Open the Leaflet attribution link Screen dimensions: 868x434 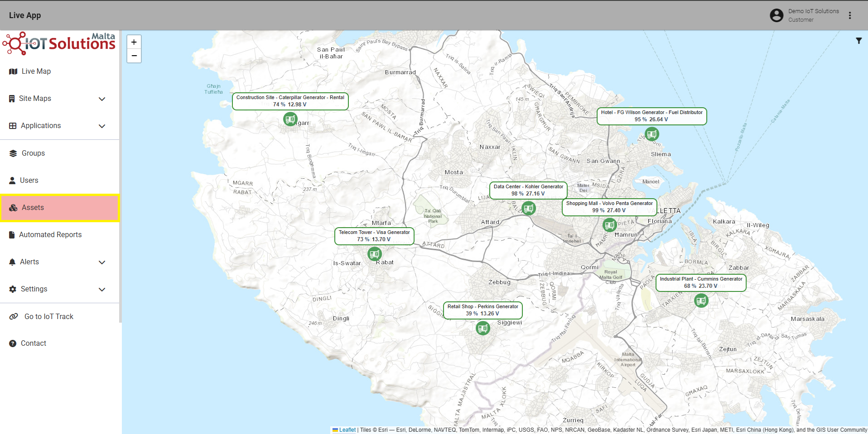pos(347,430)
